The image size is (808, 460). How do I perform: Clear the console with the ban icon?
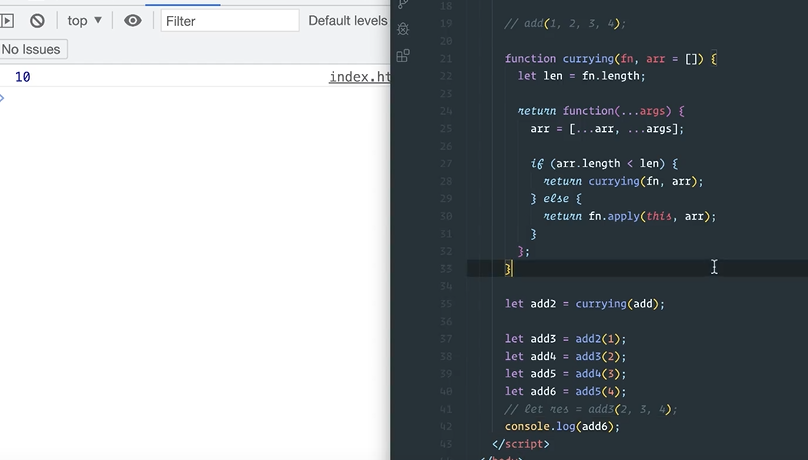[37, 21]
